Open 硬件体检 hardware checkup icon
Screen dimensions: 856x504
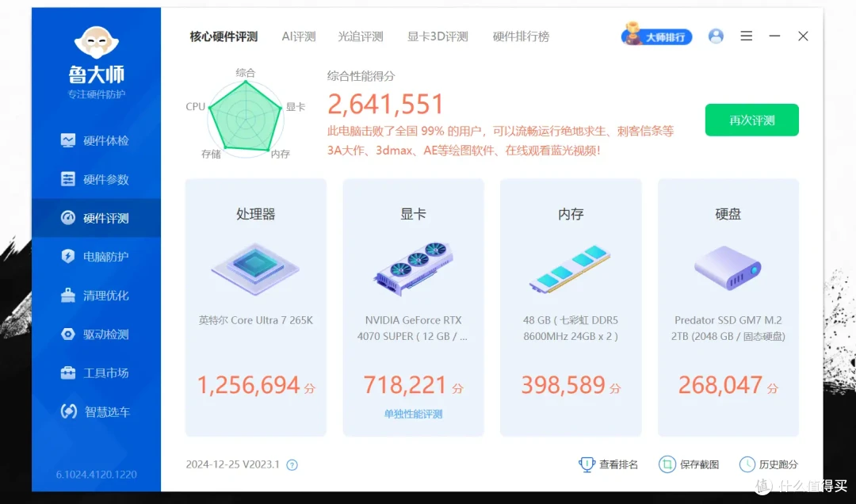click(67, 140)
